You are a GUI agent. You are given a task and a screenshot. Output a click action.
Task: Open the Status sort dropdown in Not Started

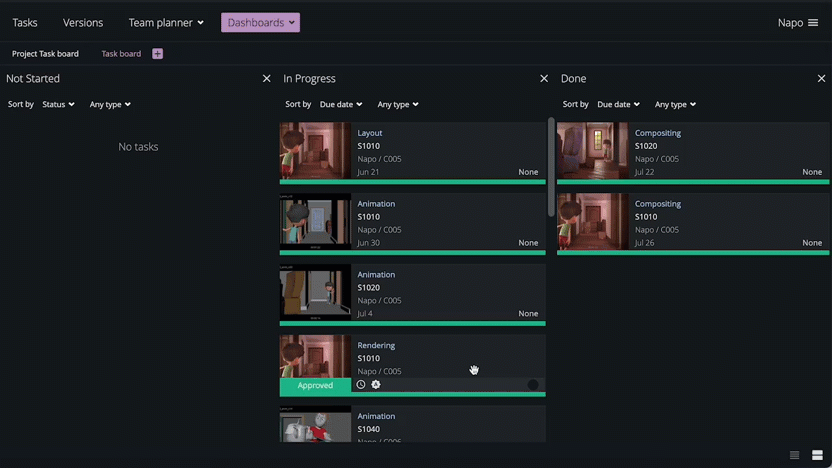tap(58, 105)
